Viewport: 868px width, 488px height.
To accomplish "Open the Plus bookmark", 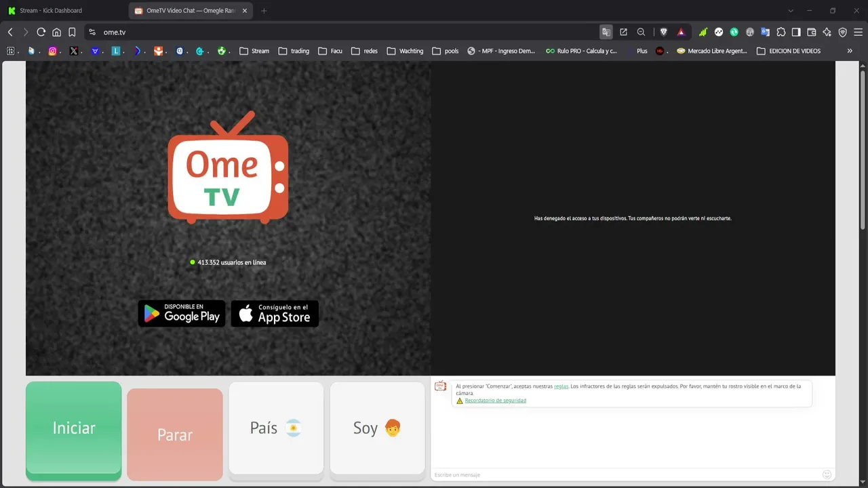I will (635, 51).
